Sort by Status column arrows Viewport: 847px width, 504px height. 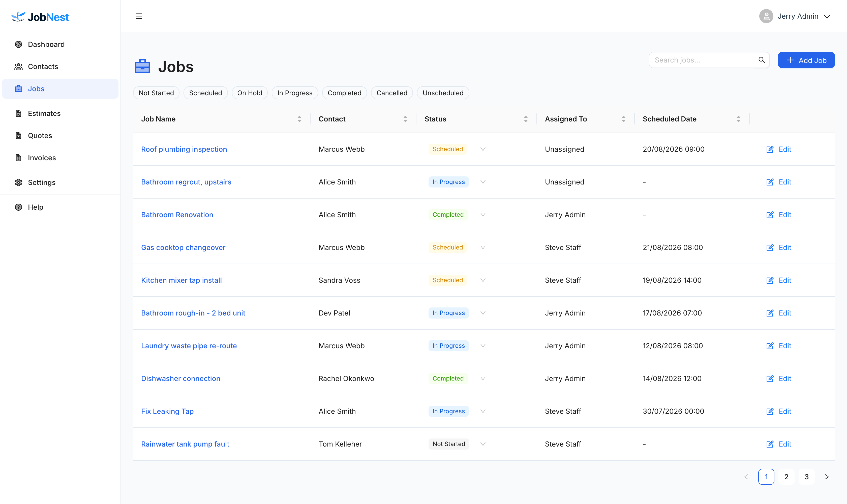click(526, 119)
